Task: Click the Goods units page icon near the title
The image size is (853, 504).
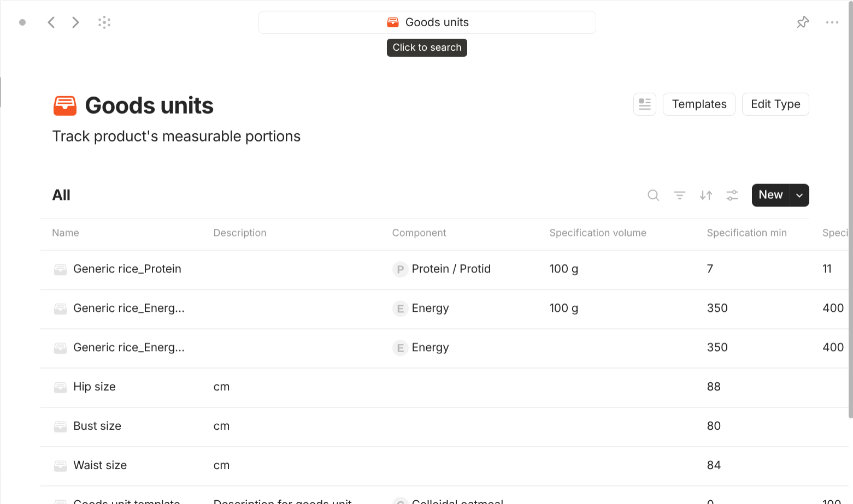Action: 65,105
